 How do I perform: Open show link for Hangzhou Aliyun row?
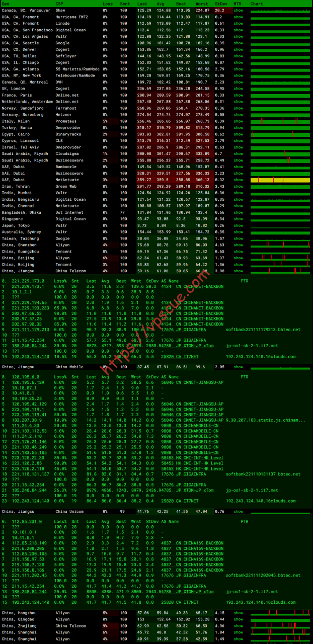(x=238, y=613)
